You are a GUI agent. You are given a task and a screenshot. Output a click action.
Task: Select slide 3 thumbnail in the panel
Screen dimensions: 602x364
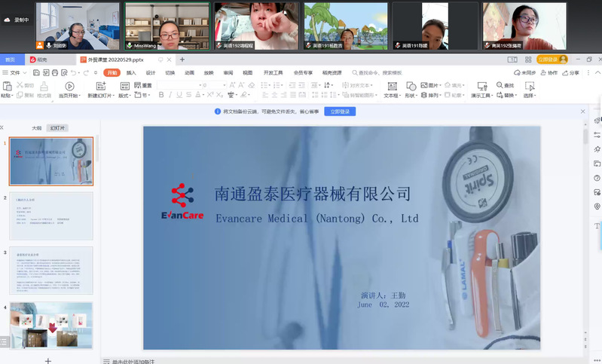click(x=51, y=270)
